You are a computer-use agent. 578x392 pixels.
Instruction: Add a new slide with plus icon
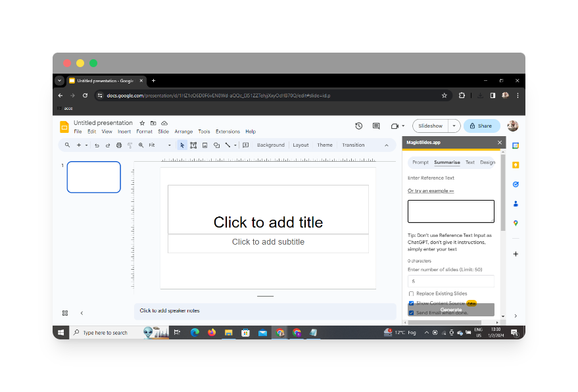click(x=78, y=145)
